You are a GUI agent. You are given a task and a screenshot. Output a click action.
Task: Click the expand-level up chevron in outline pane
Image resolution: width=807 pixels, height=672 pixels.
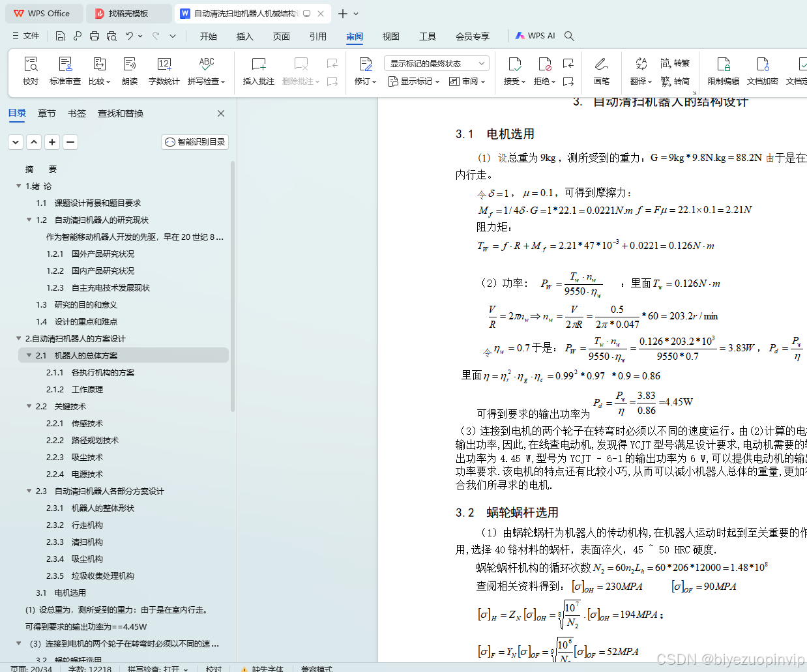(34, 141)
